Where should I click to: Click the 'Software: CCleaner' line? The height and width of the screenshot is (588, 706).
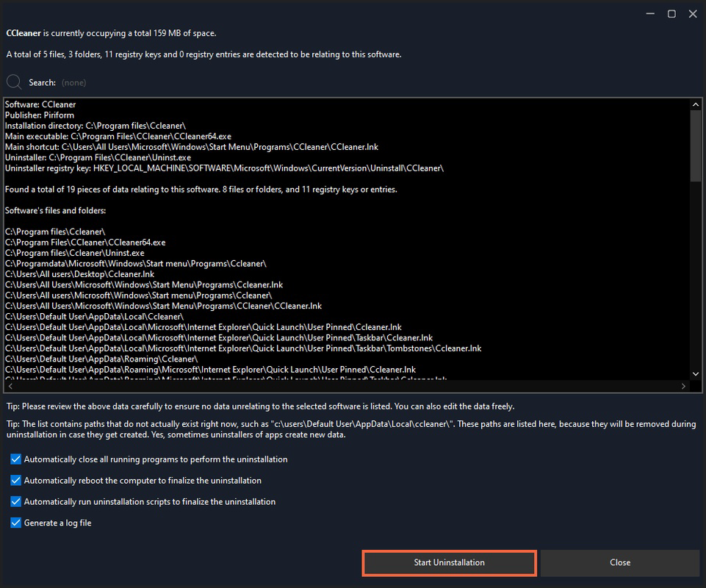40,104
